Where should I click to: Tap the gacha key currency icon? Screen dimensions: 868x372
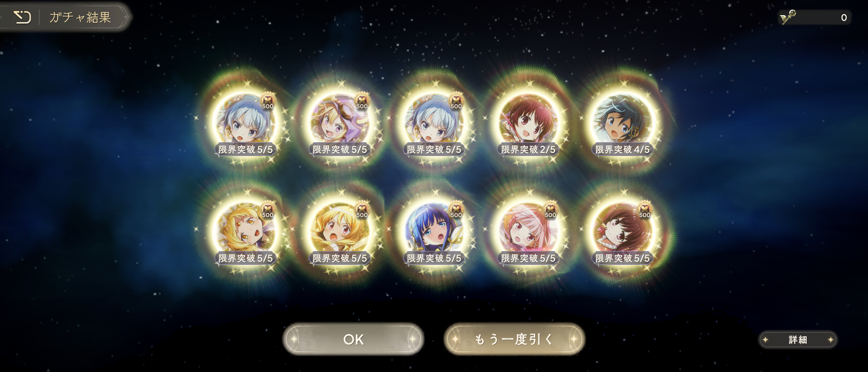(x=788, y=17)
